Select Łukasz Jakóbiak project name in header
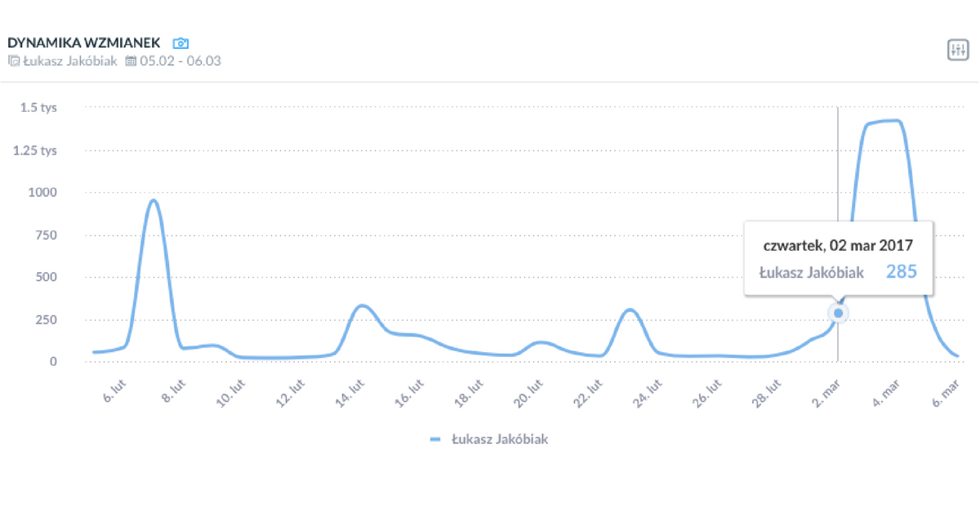 [70, 61]
